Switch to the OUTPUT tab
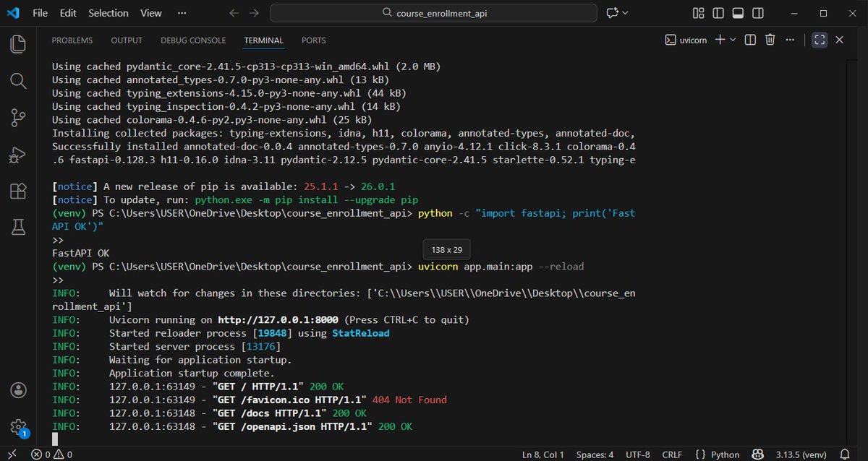 [x=127, y=40]
